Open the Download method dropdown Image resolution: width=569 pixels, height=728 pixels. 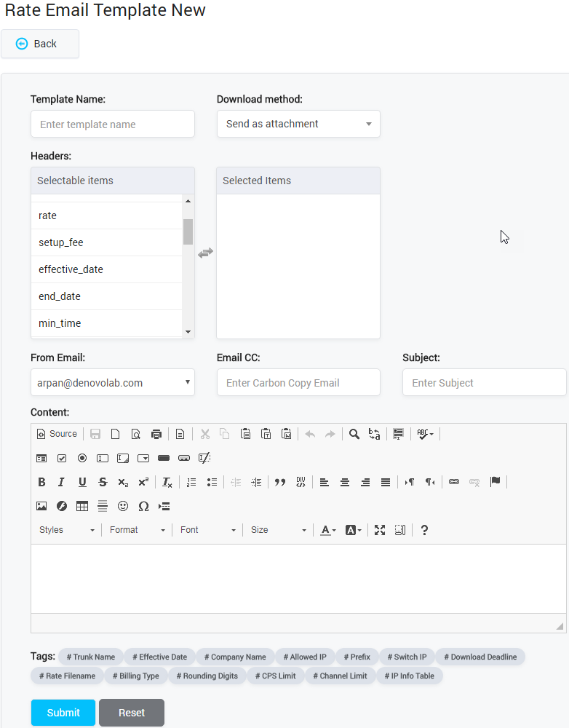pos(298,124)
